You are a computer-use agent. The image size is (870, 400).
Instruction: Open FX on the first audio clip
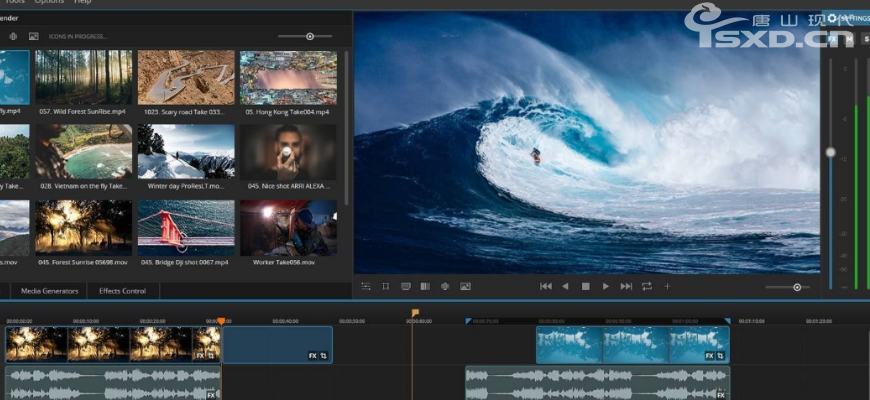(211, 395)
